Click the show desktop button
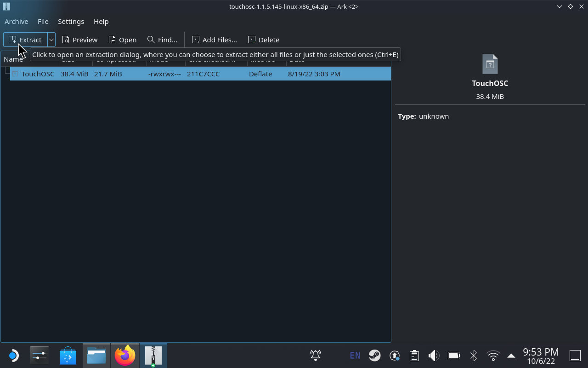Screen dimensions: 588x368 [x=575, y=356]
